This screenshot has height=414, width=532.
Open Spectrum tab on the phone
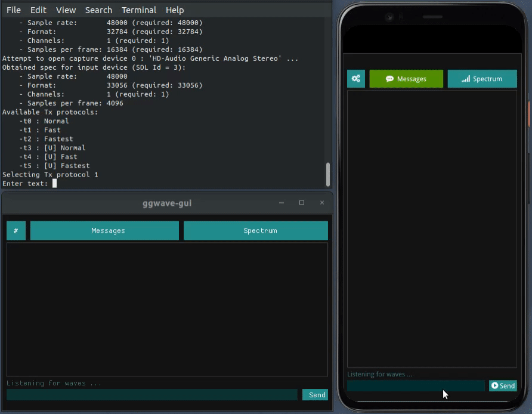[x=482, y=79]
